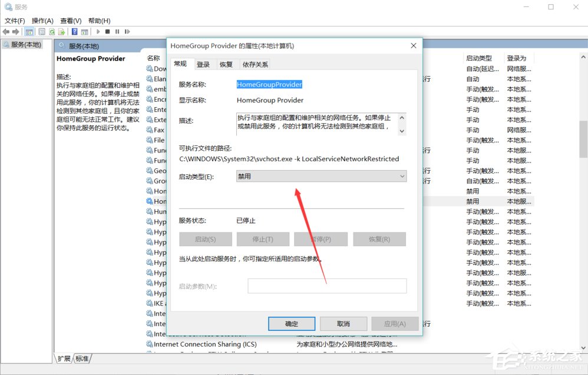
Task: Toggle the console tree pane icon
Action: coord(28,31)
